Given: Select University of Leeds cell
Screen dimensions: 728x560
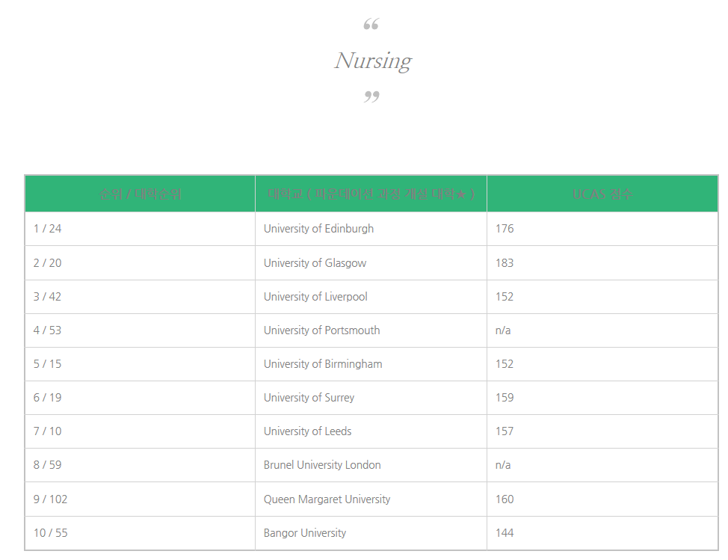Looking at the screenshot, I should click(x=371, y=431).
